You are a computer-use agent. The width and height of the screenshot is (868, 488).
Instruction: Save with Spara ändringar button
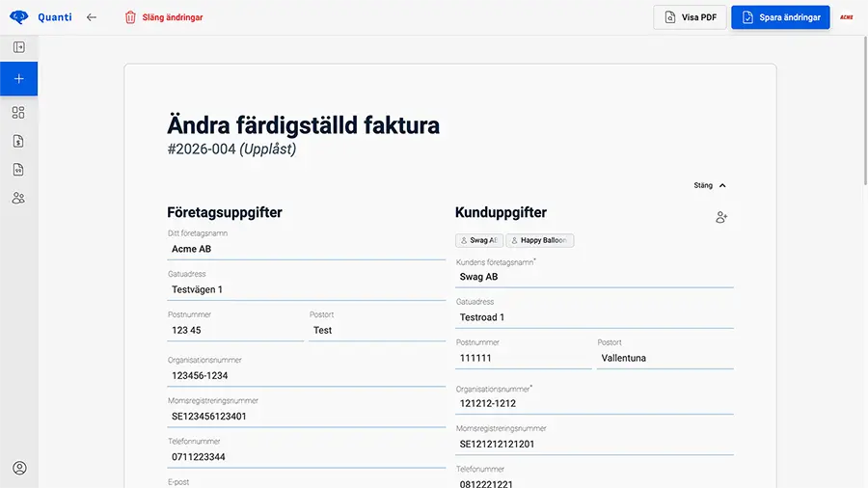(x=780, y=17)
